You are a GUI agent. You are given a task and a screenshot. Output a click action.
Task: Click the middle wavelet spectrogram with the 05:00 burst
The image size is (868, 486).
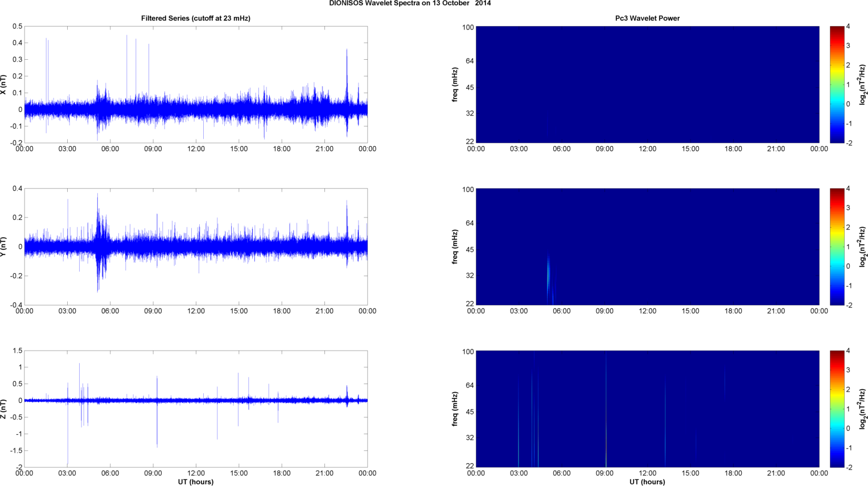pos(647,247)
